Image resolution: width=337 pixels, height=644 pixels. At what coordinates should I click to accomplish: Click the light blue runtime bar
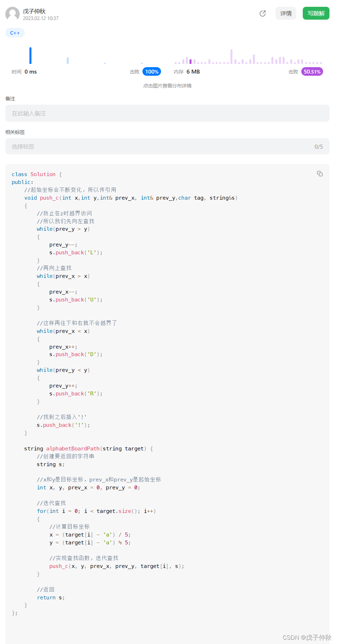pyautogui.click(x=67, y=60)
